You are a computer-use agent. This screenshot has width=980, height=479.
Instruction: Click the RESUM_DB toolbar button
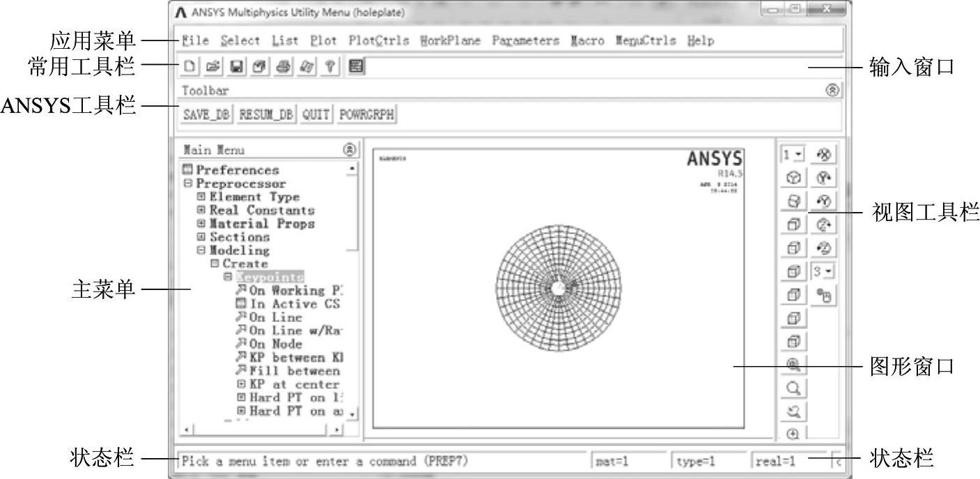(266, 115)
